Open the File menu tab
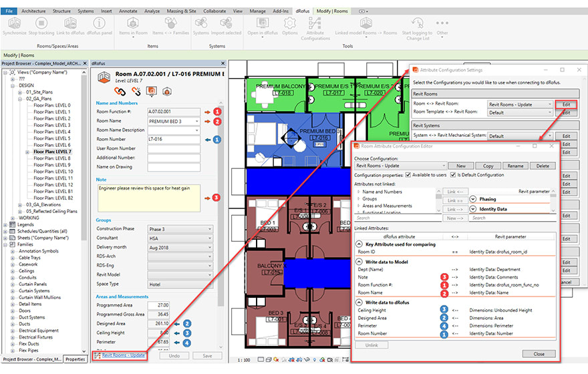588x374 pixels. 9,11
